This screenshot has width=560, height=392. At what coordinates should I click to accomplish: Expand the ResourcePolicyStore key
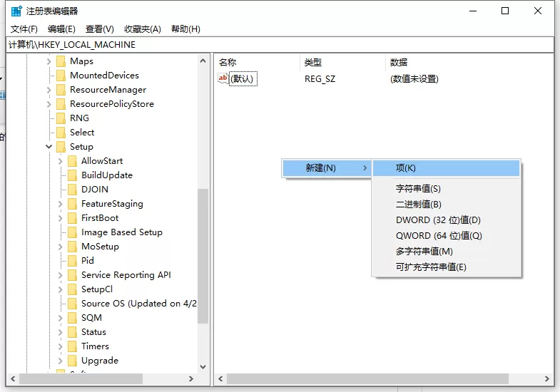[x=49, y=104]
